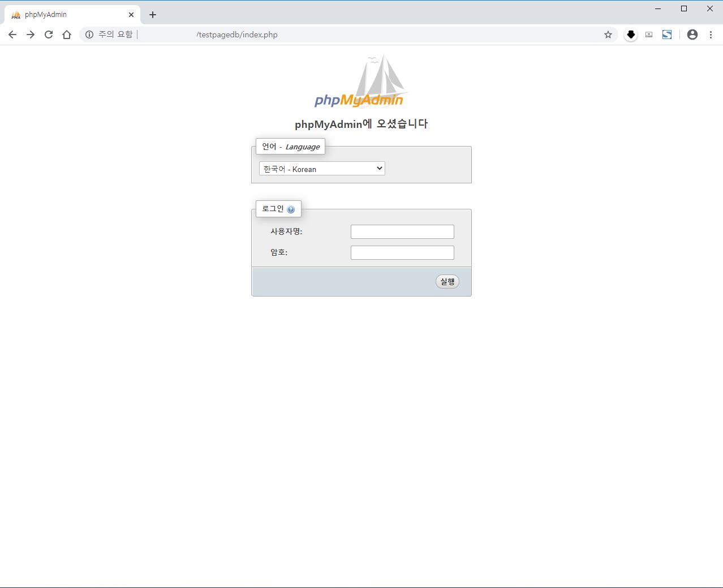Focus the 암호 password field
The height and width of the screenshot is (588, 723).
click(x=402, y=252)
